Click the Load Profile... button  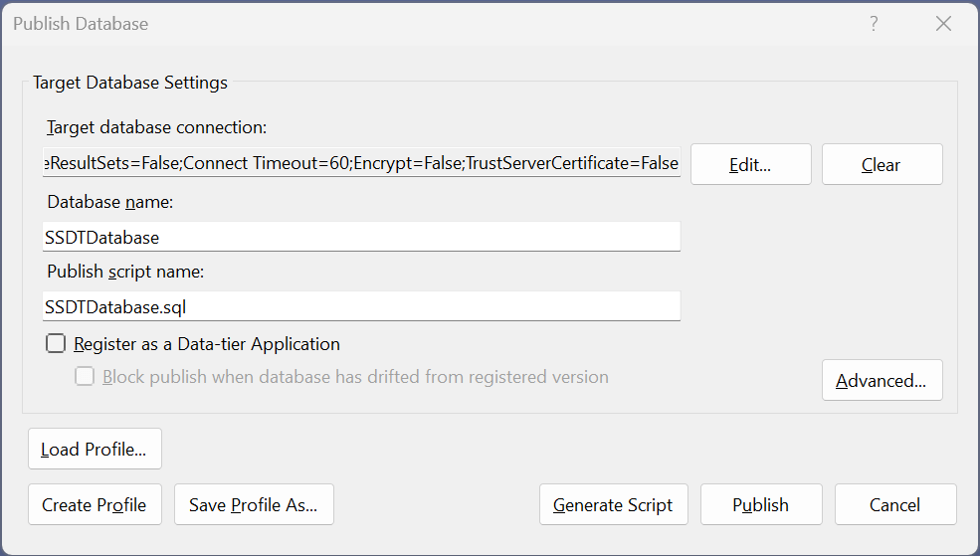(x=95, y=450)
